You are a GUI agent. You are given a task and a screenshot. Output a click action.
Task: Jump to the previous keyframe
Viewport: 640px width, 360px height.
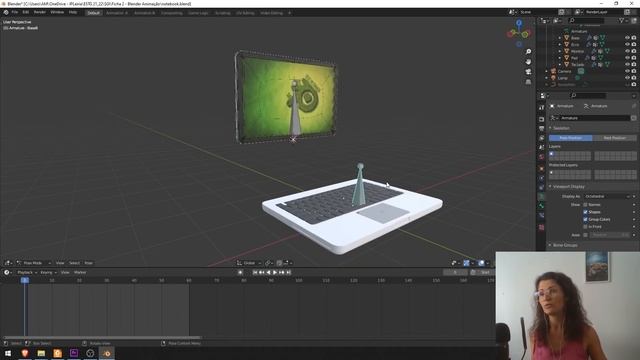tap(262, 272)
